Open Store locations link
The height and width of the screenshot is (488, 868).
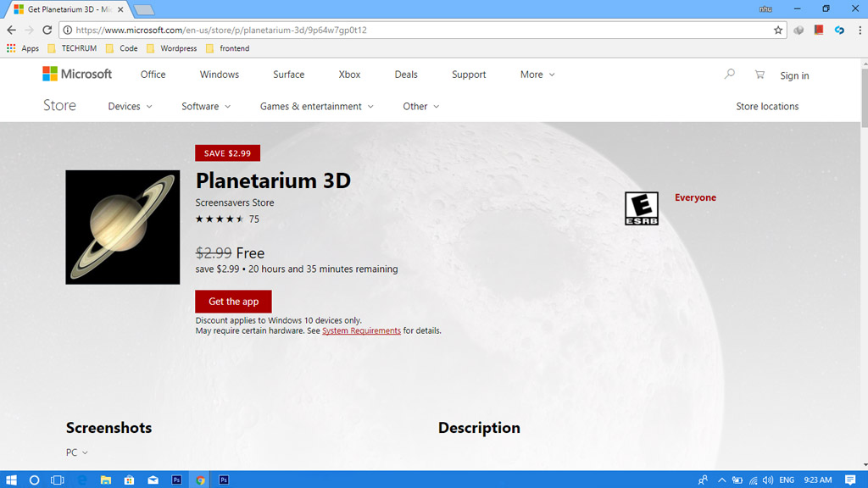pyautogui.click(x=767, y=106)
